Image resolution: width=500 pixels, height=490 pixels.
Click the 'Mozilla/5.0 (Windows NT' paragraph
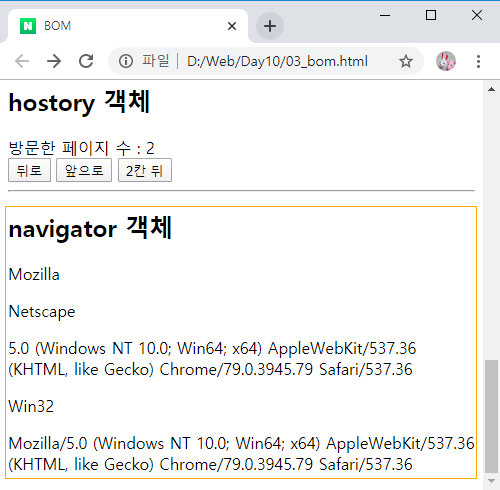point(241,454)
